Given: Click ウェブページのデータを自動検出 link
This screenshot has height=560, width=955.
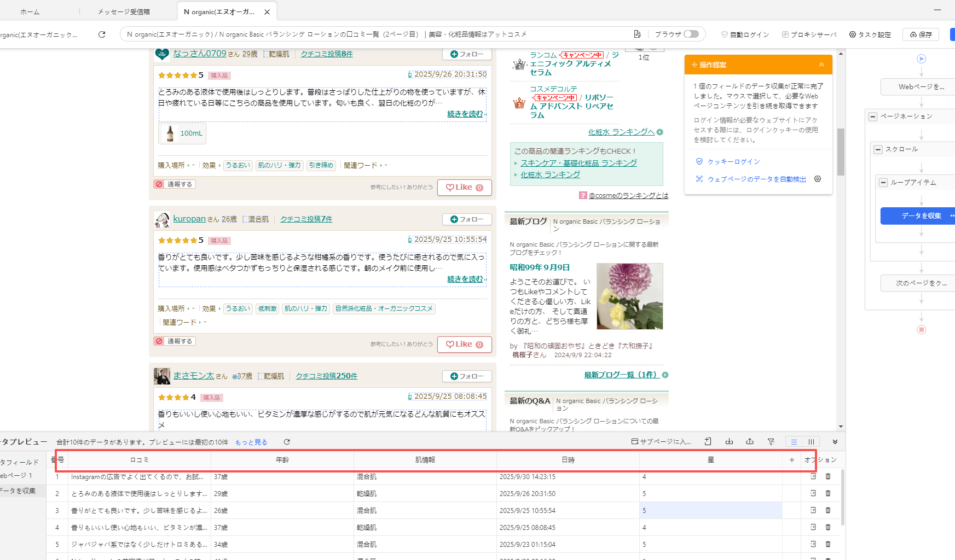Looking at the screenshot, I should coord(757,179).
